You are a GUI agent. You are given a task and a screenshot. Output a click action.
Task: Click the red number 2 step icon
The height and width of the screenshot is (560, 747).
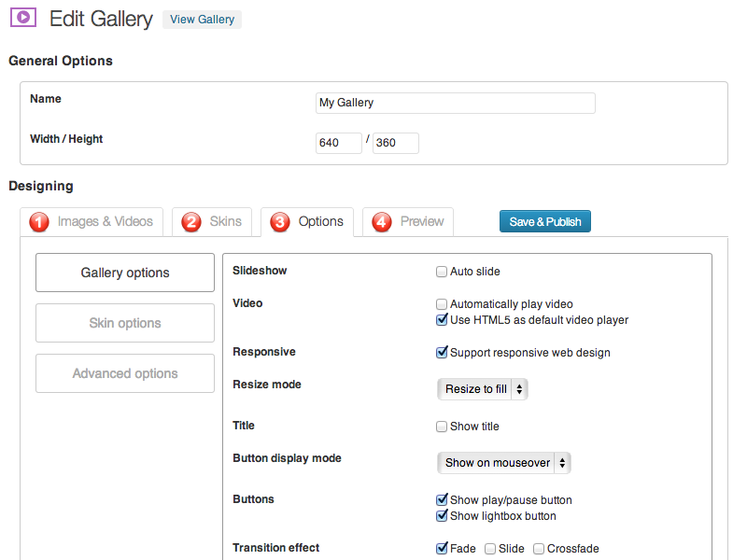[191, 222]
